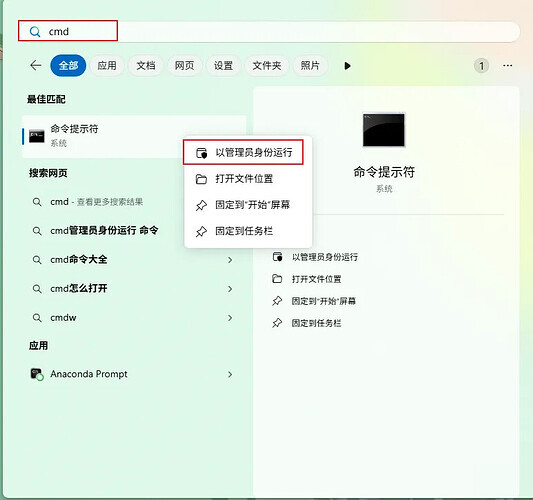Switch to the 应用 filter tab
Screen dimensions: 533x500
coord(107,66)
